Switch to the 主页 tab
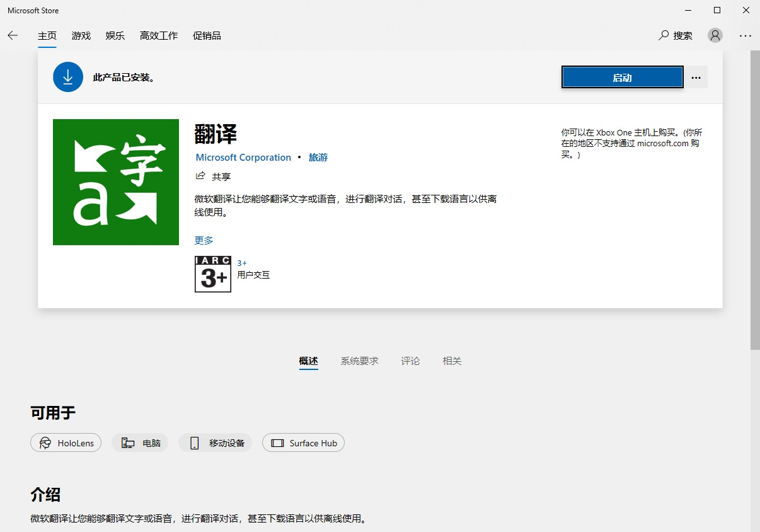760x532 pixels. click(x=47, y=36)
